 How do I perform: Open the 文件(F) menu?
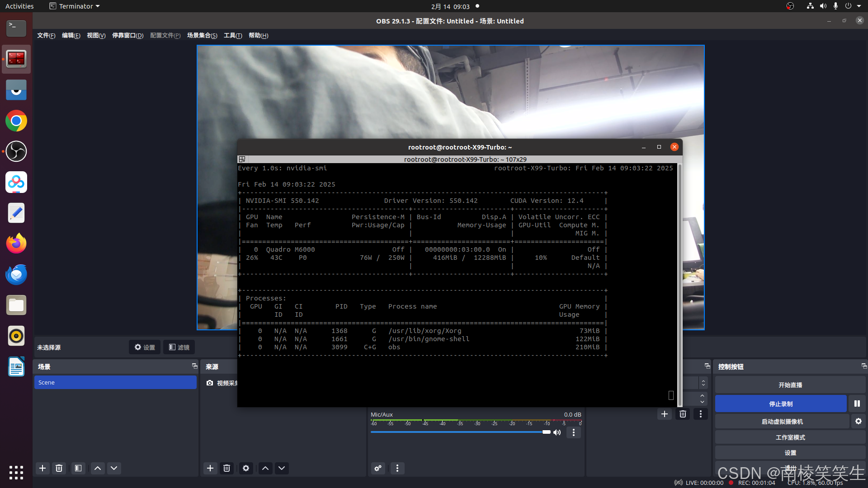(46, 35)
